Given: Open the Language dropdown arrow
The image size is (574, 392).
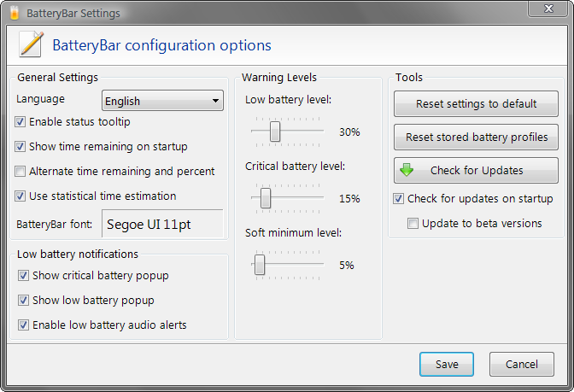Looking at the screenshot, I should coord(215,101).
